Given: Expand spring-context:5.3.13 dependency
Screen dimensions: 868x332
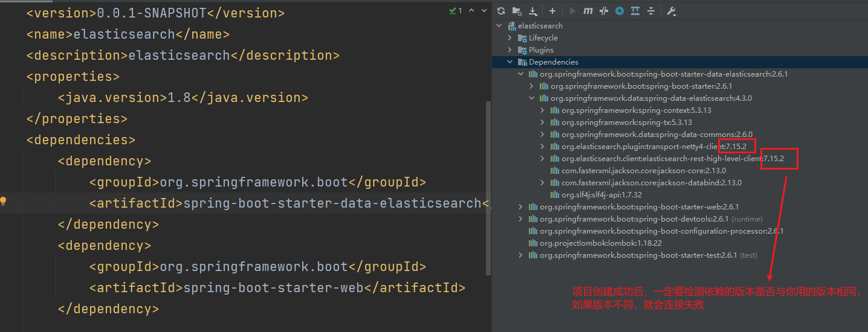Looking at the screenshot, I should click(x=542, y=110).
